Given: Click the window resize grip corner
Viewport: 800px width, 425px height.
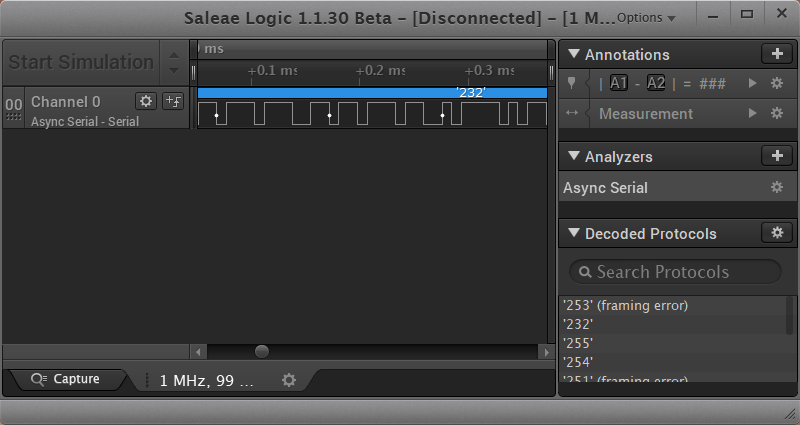Looking at the screenshot, I should [x=789, y=414].
